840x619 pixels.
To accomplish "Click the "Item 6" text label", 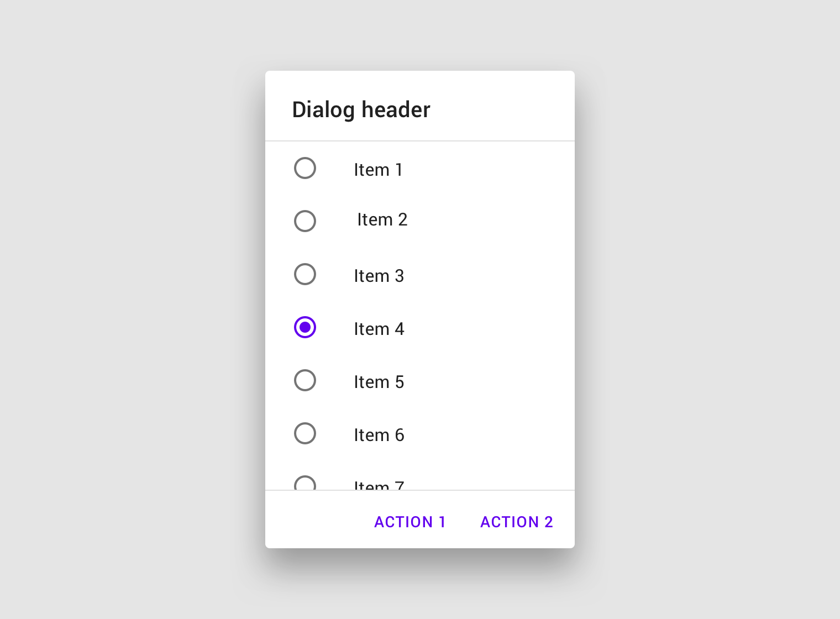I will coord(379,435).
